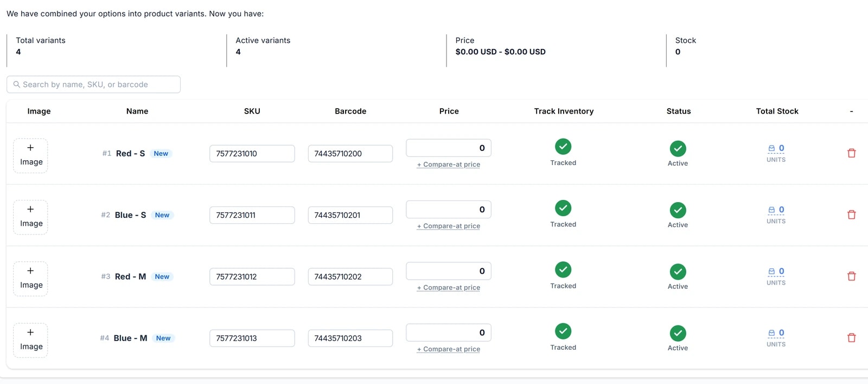Delete the Blue - S variant

pos(852,215)
